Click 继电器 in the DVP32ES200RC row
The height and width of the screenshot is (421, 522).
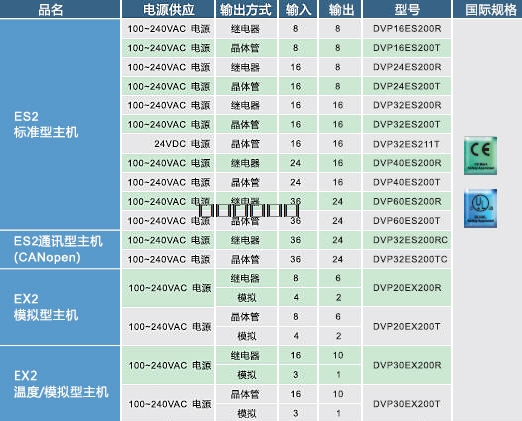tap(245, 240)
